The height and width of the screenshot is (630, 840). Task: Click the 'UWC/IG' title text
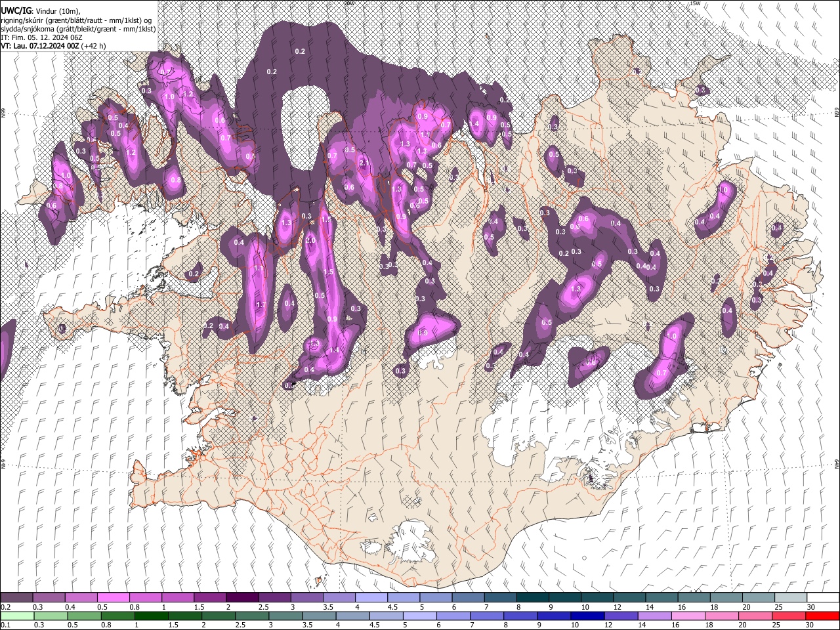16,11
